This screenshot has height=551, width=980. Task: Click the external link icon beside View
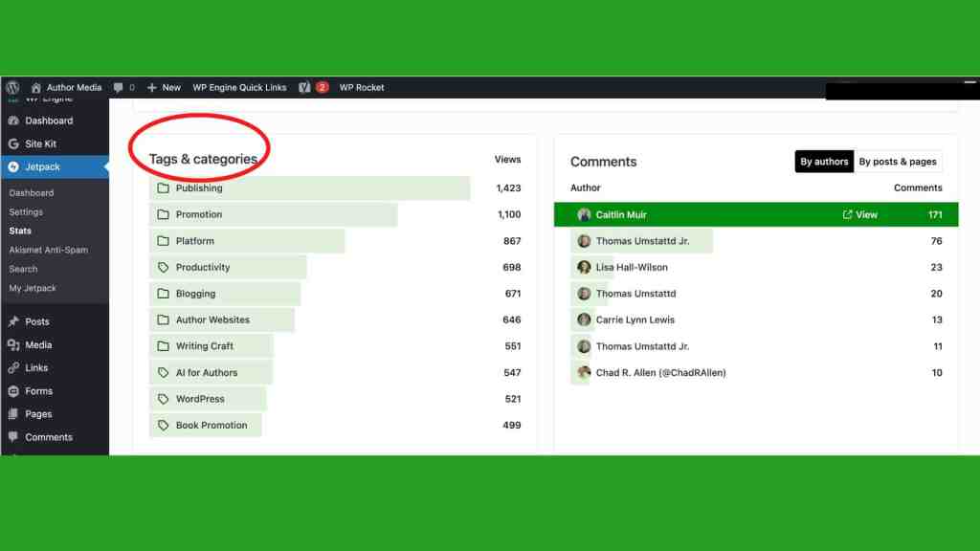pos(848,215)
